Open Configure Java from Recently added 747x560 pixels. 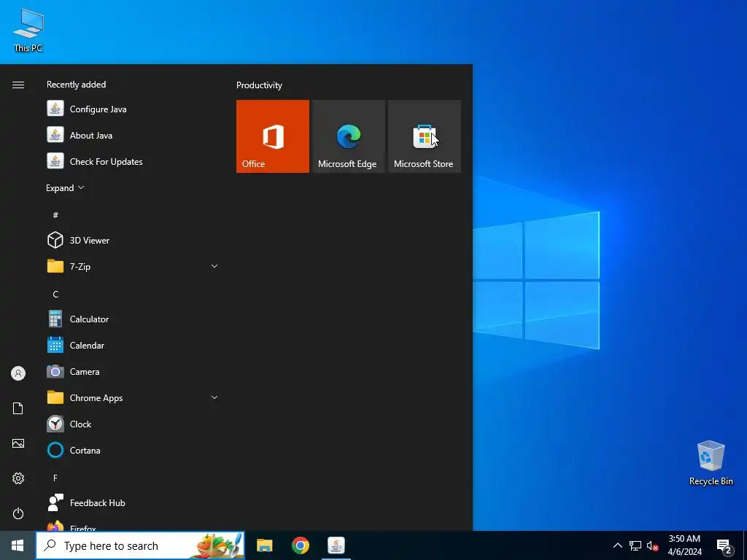coord(133,109)
